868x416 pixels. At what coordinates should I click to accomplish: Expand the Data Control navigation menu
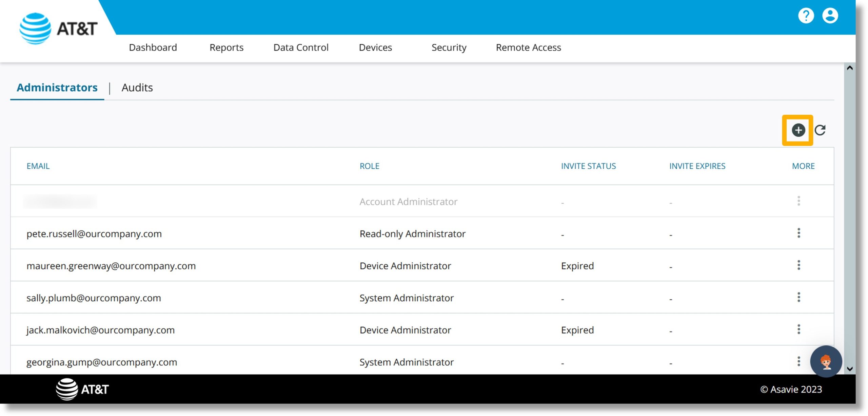click(301, 47)
